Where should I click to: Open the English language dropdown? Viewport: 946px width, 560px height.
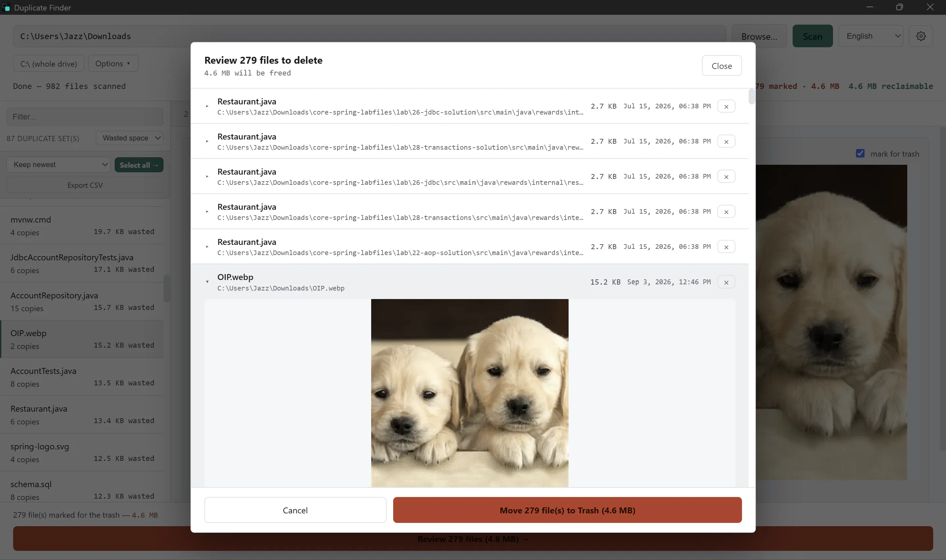[870, 36]
